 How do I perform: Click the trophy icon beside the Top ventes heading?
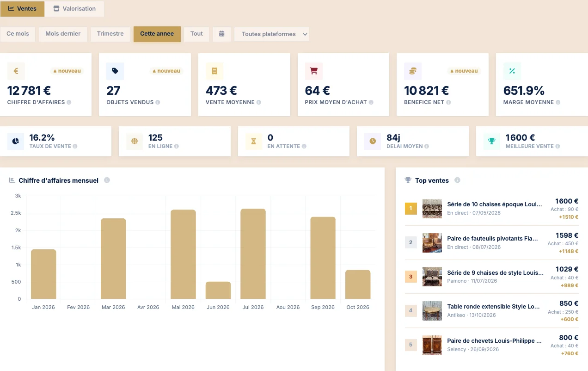pyautogui.click(x=408, y=180)
